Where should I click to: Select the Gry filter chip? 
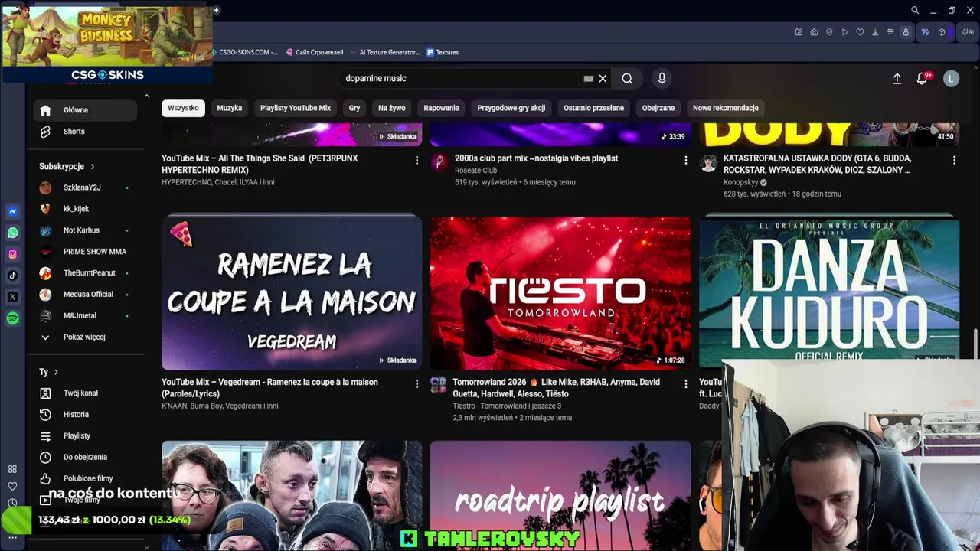pyautogui.click(x=354, y=108)
